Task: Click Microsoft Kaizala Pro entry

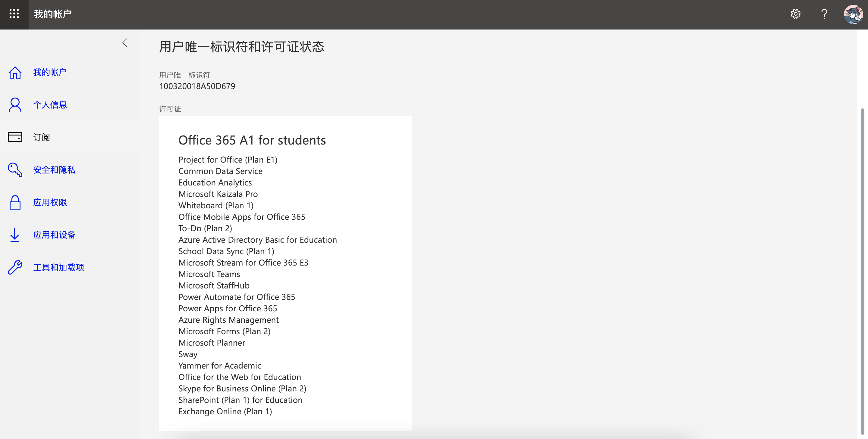Action: (218, 194)
